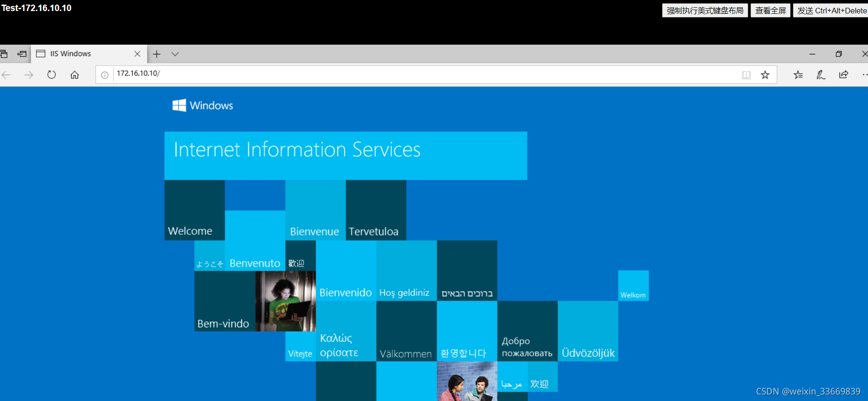Image resolution: width=868 pixels, height=401 pixels.
Task: Go to the Home page icon
Action: point(75,75)
